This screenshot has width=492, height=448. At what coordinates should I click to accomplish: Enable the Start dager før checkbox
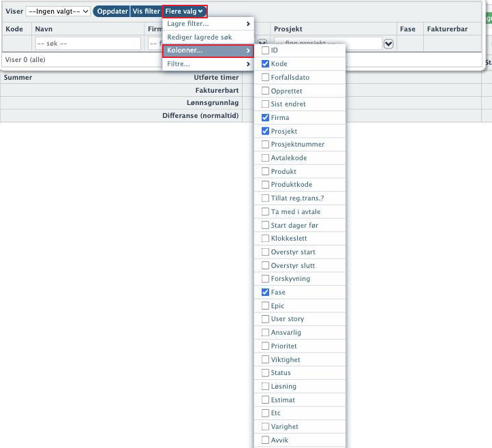click(266, 225)
